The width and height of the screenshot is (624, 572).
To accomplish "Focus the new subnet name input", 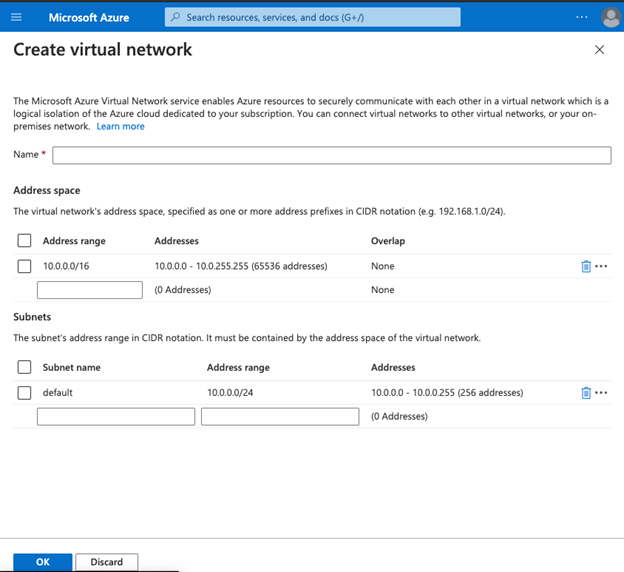I will click(116, 416).
